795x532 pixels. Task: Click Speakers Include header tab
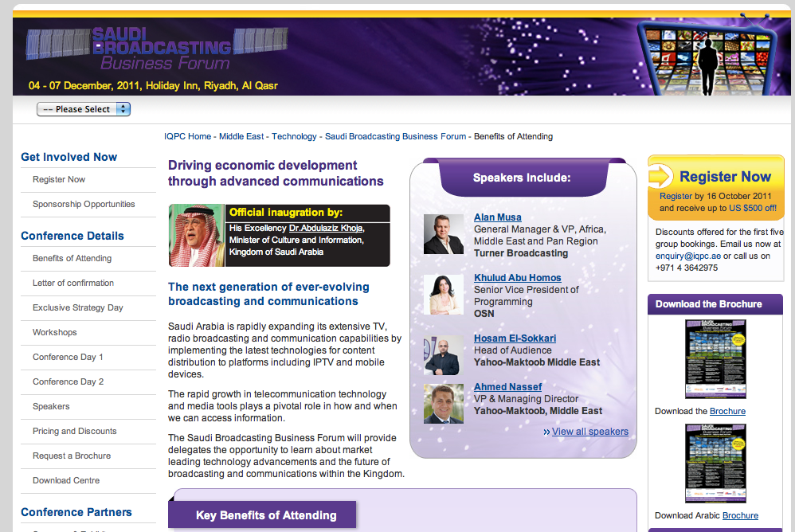522,178
